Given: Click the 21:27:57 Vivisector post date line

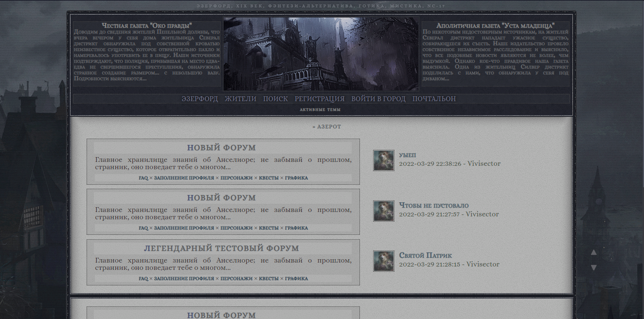Looking at the screenshot, I should click(x=449, y=214).
